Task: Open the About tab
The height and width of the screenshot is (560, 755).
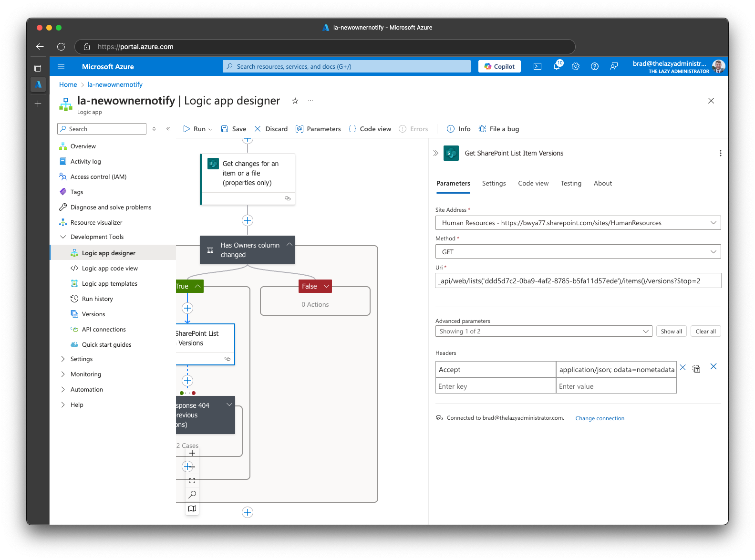Action: click(603, 183)
